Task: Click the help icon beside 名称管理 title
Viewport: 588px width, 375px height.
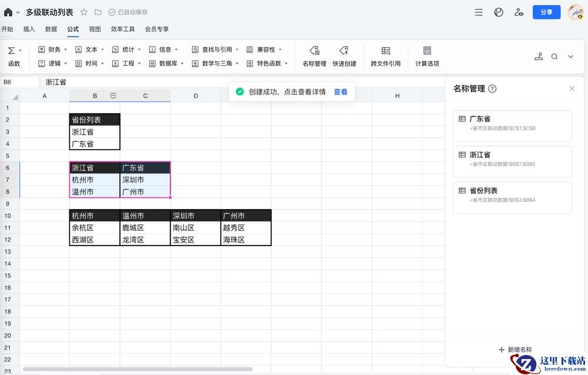Action: point(493,89)
